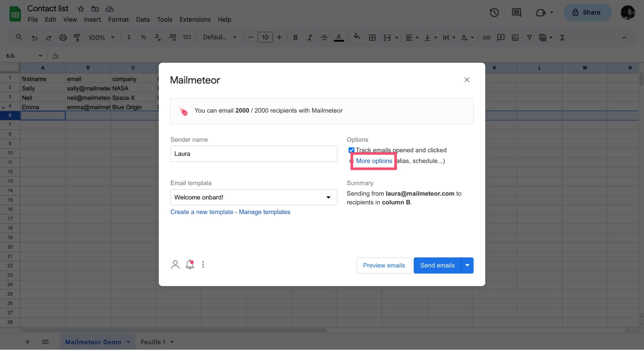Open the horizontal align dropdown

[x=412, y=37]
